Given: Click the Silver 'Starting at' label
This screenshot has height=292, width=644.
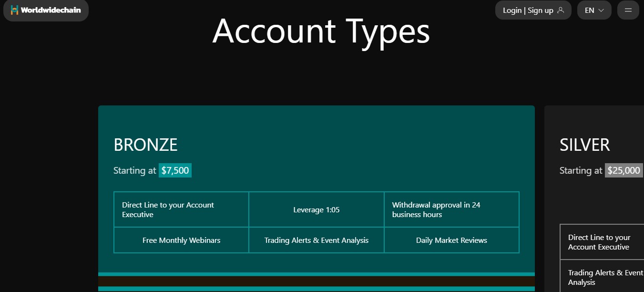Looking at the screenshot, I should coord(581,170).
